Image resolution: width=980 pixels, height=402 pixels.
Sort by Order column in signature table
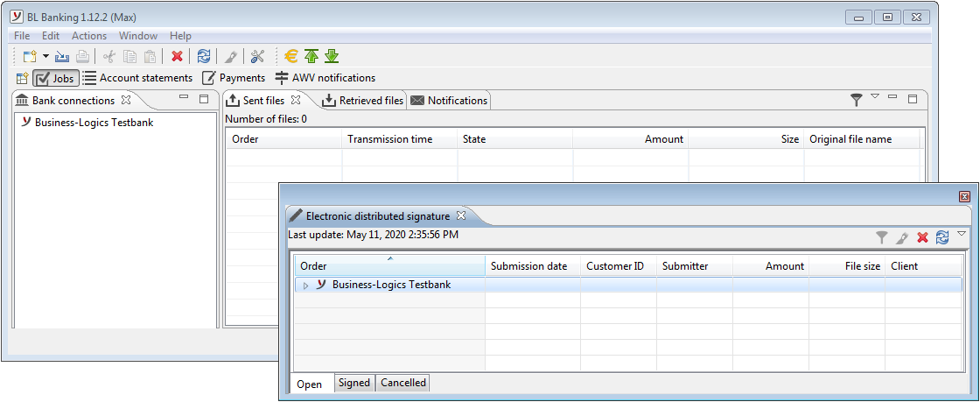[x=390, y=265]
